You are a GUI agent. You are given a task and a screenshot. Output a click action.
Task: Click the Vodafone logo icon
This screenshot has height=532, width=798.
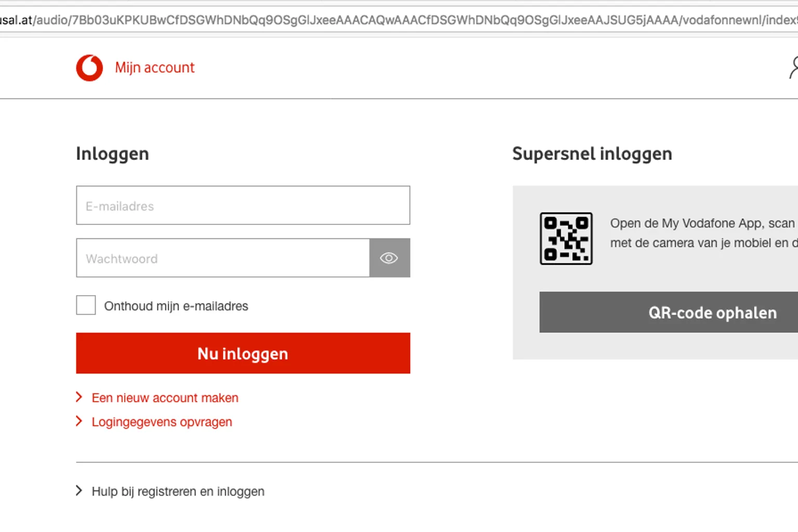pos(89,68)
